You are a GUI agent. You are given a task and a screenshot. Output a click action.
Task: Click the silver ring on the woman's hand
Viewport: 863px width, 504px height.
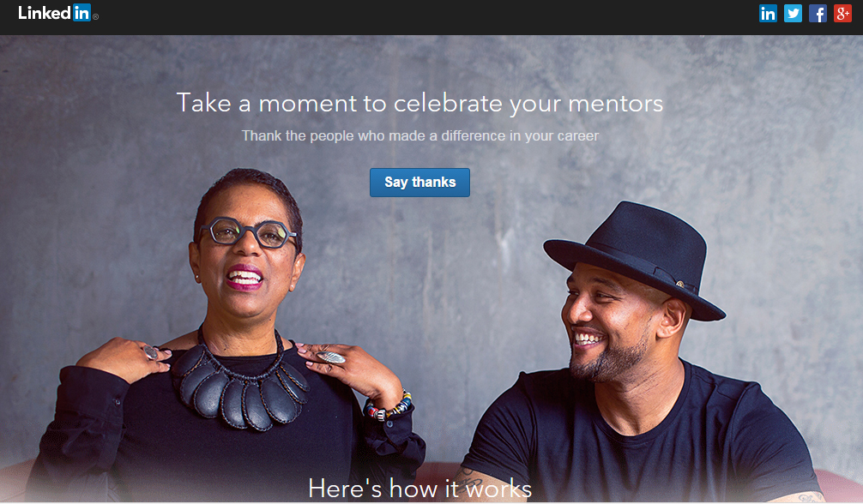[330, 356]
